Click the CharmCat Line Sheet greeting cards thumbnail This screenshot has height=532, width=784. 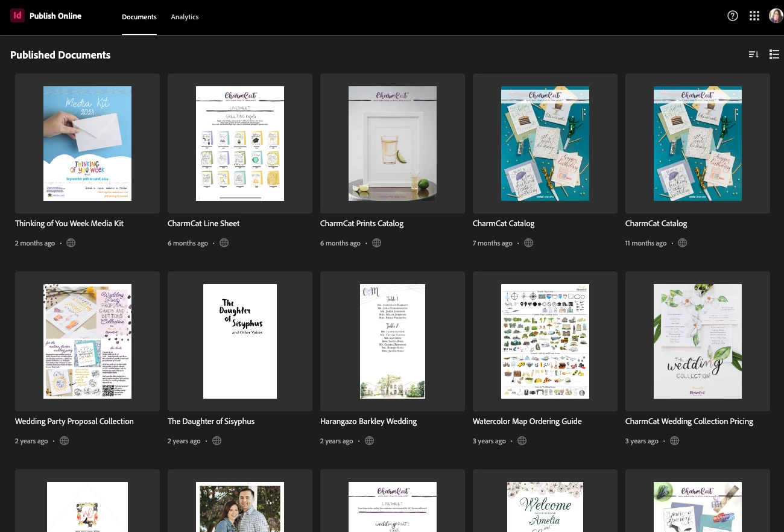coord(240,144)
